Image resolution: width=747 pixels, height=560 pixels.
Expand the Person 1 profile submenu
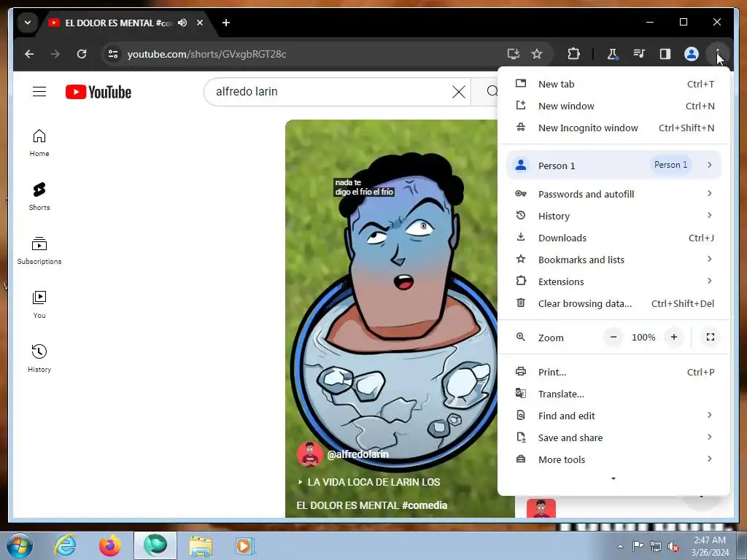coord(614,165)
